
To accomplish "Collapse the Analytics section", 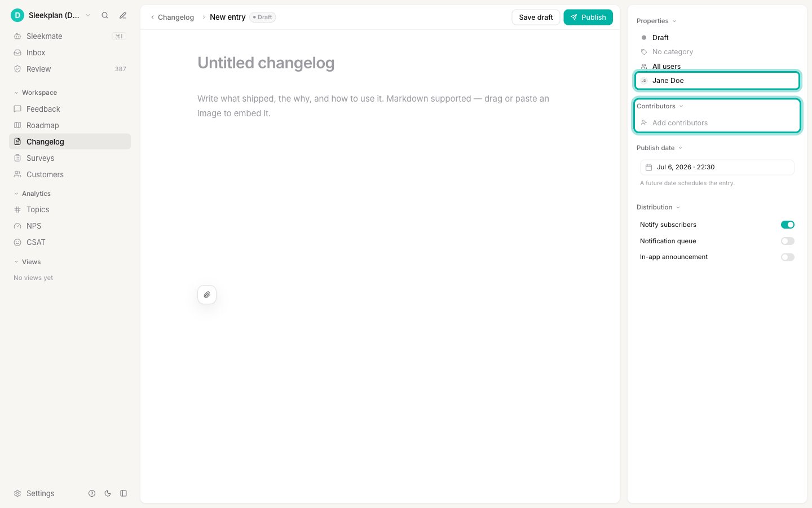I will [32, 194].
